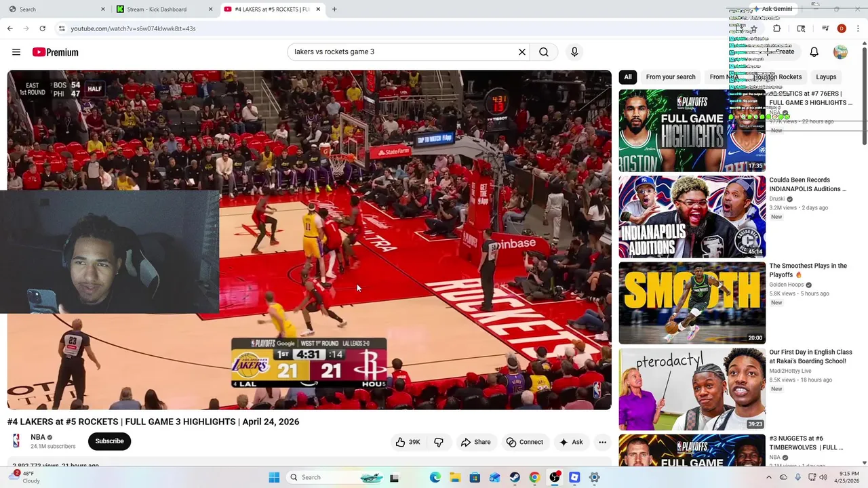This screenshot has width=868, height=488.
Task: Open Chrome profile D icon
Action: (x=842, y=28)
